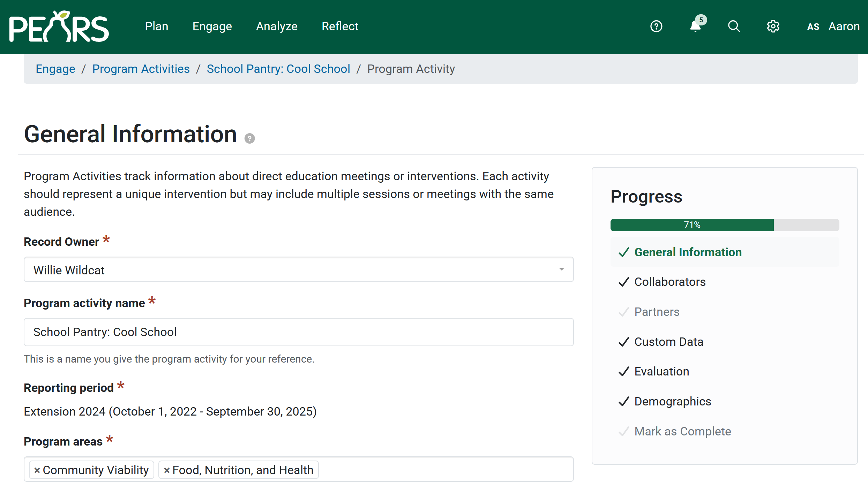The width and height of the screenshot is (868, 494).
Task: Open the Analyze menu
Action: tap(277, 26)
